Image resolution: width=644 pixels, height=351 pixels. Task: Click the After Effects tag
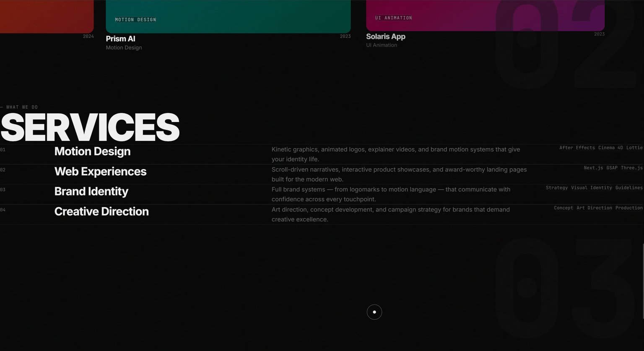577,148
